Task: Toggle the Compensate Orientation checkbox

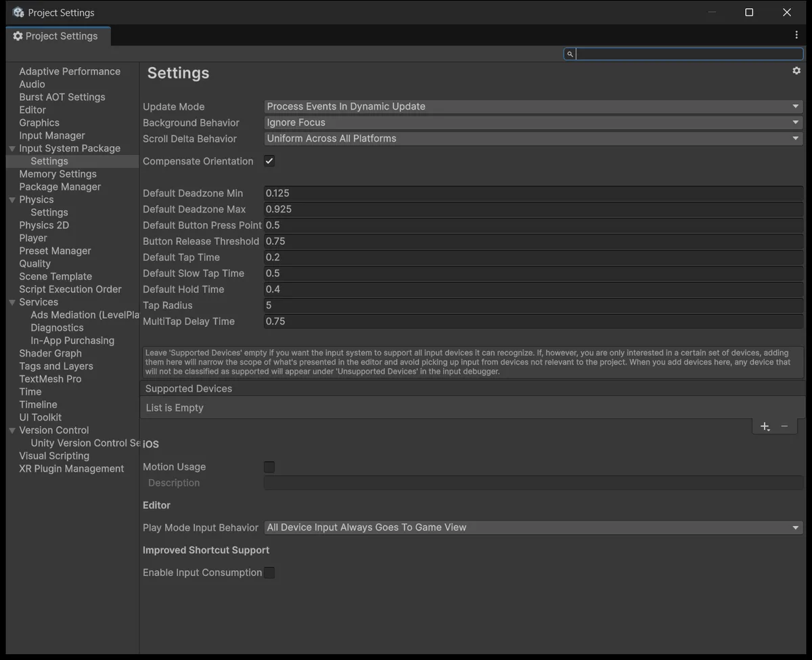Action: coord(269,161)
